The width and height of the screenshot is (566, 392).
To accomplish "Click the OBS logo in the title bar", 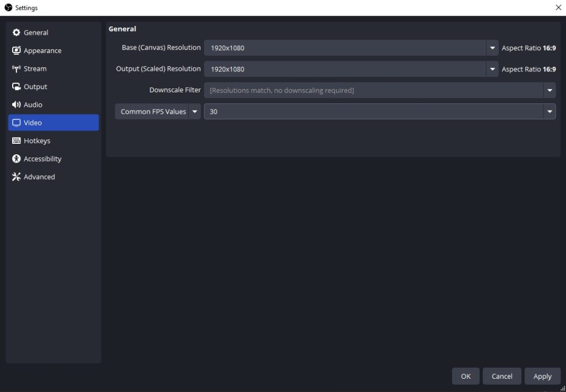I will [x=8, y=7].
